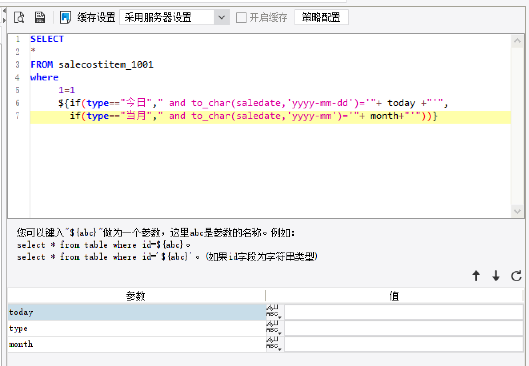Open the 采用服务器设置 cache dropdown
The width and height of the screenshot is (529, 366).
174,17
